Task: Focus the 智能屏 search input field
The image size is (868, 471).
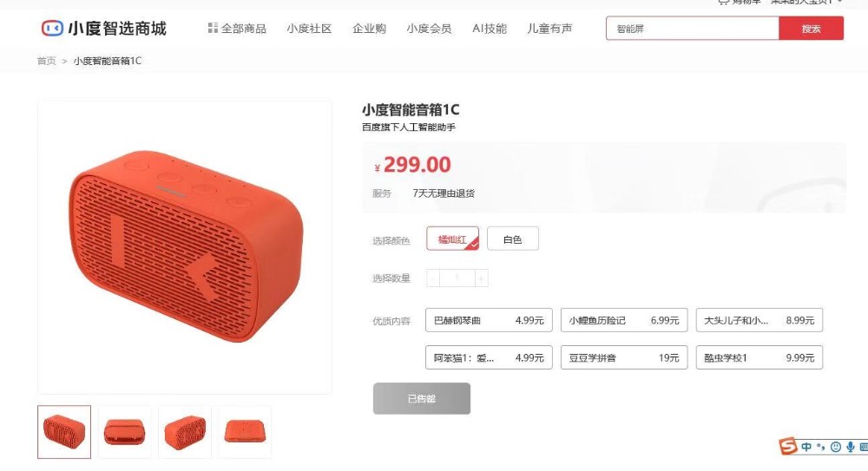Action: pos(693,29)
